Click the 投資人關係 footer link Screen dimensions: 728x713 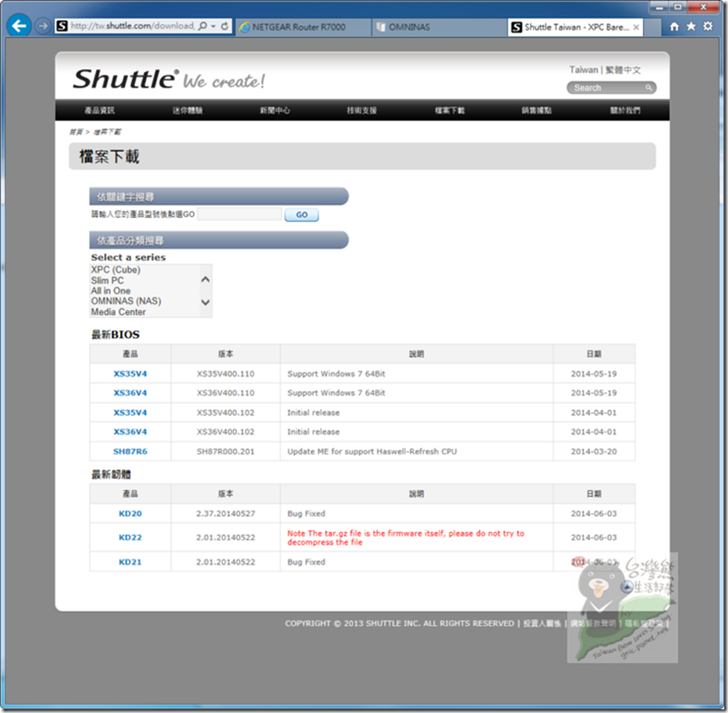(x=541, y=623)
